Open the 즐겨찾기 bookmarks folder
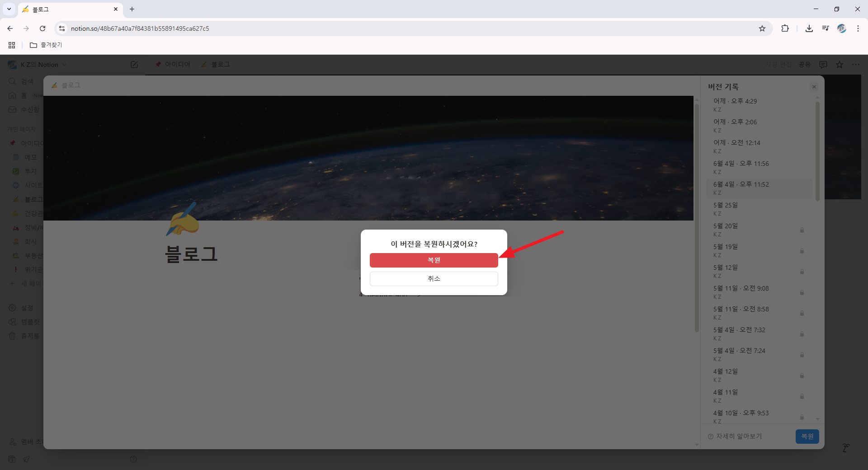Viewport: 868px width, 470px height. tap(46, 45)
